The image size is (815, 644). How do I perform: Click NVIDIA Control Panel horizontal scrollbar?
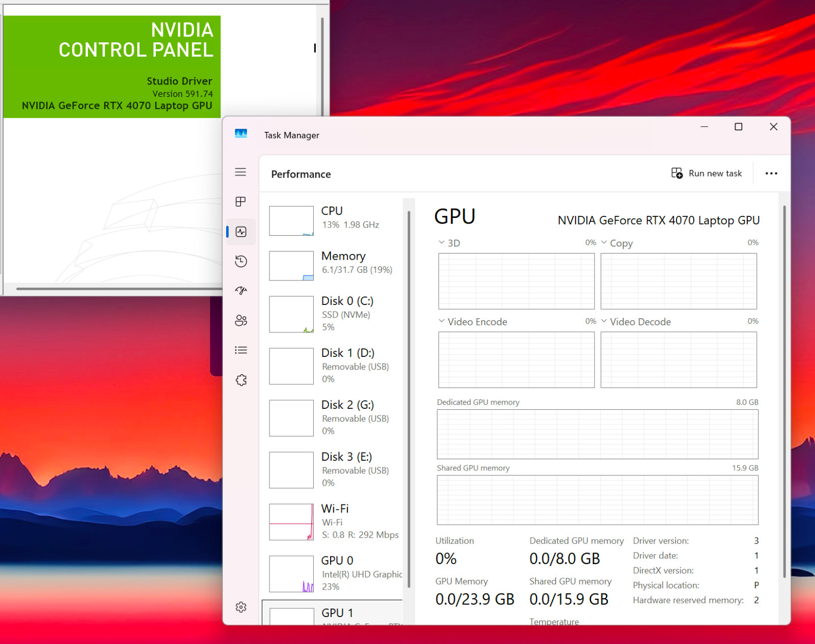click(x=119, y=289)
